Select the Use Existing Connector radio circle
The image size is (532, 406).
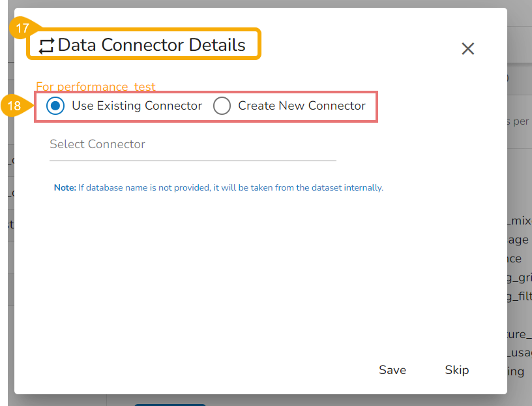[x=56, y=106]
